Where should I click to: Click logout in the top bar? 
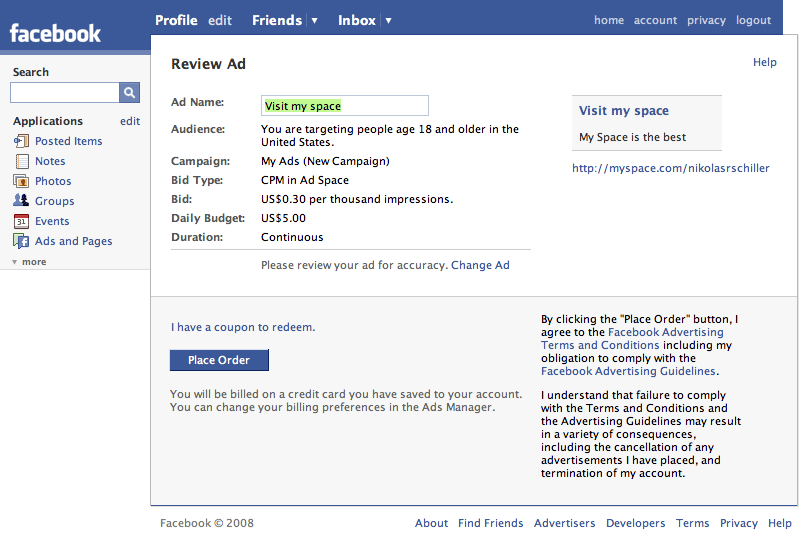[x=753, y=20]
